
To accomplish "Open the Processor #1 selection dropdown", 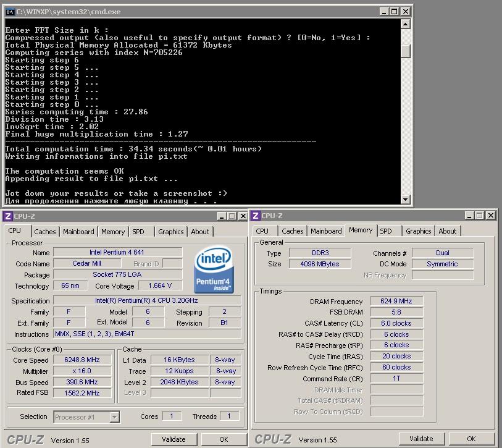I will click(114, 417).
